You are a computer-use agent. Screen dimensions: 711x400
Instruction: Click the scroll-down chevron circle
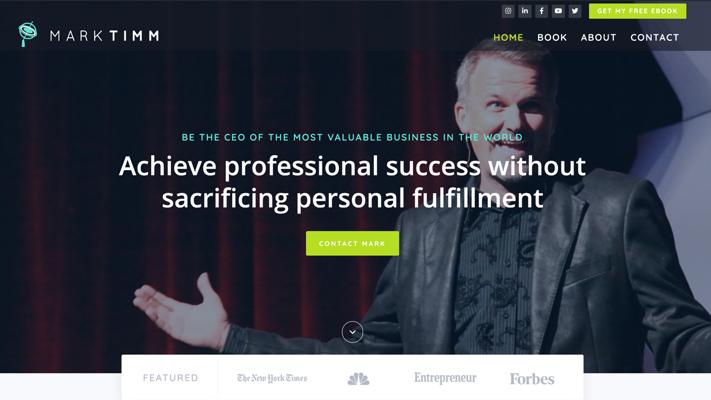[x=352, y=332]
